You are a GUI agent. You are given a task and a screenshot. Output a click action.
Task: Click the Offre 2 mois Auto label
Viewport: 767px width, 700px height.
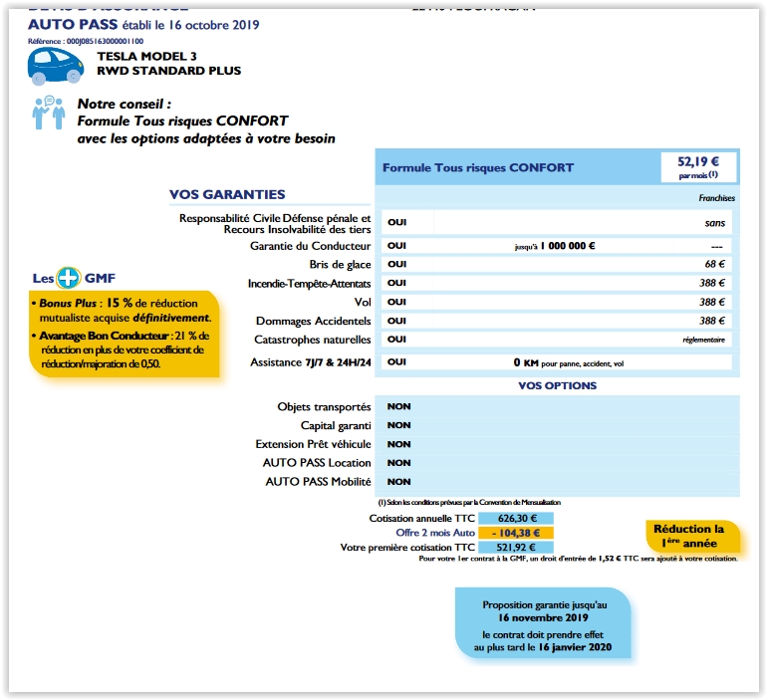[435, 533]
